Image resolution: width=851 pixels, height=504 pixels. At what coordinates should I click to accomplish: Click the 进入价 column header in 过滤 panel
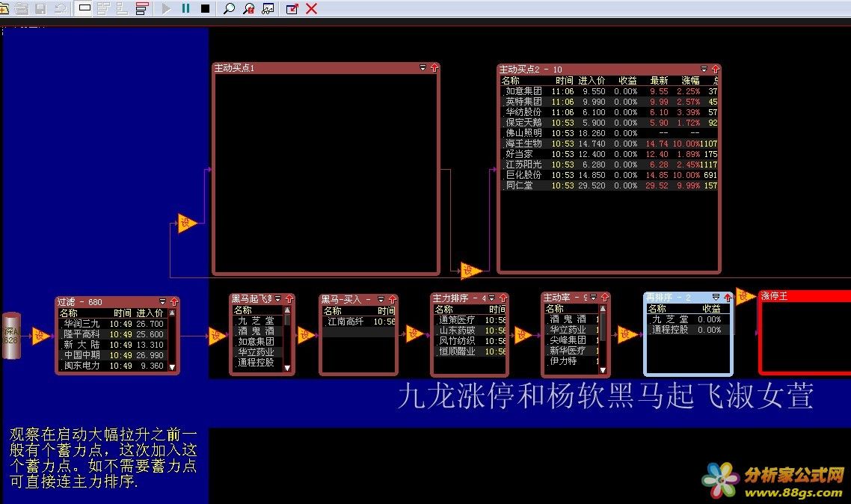coord(150,313)
